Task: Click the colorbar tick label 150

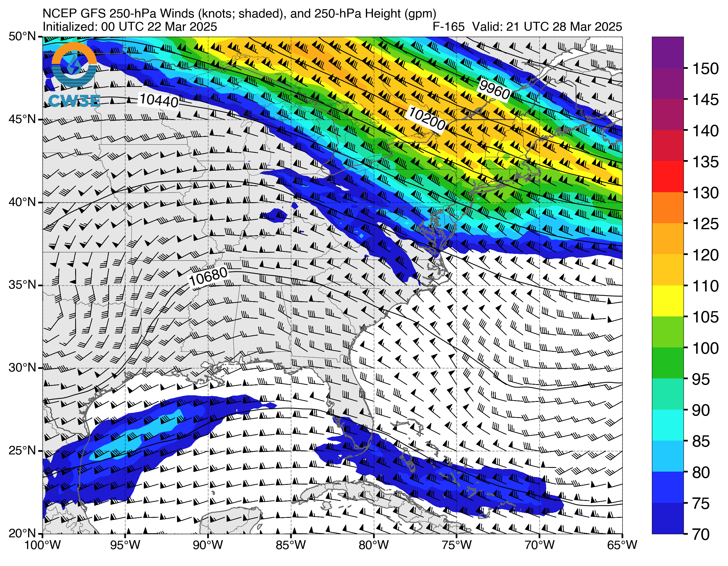Action: coord(705,69)
